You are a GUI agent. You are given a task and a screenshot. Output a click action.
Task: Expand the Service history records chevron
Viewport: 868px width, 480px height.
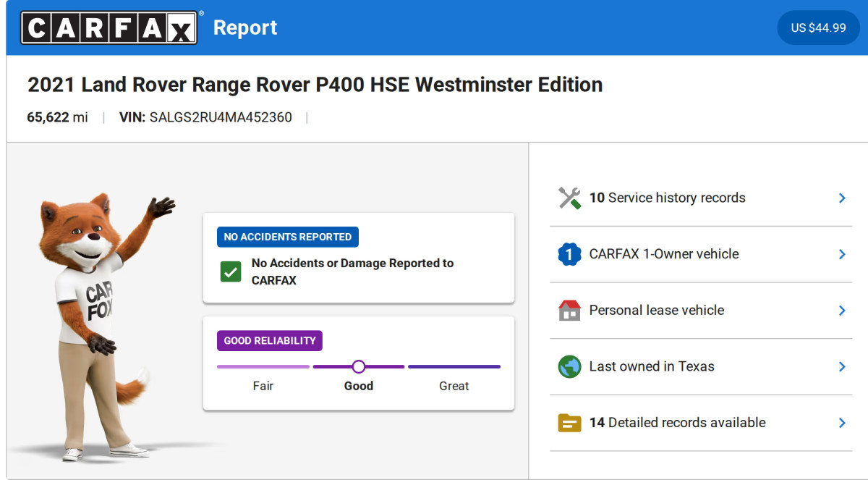click(x=841, y=198)
